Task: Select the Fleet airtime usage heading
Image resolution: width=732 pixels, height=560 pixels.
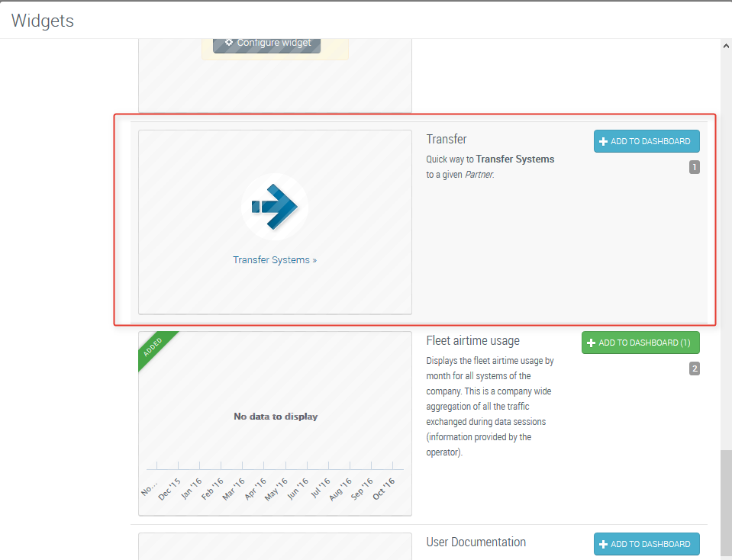Action: 472,341
